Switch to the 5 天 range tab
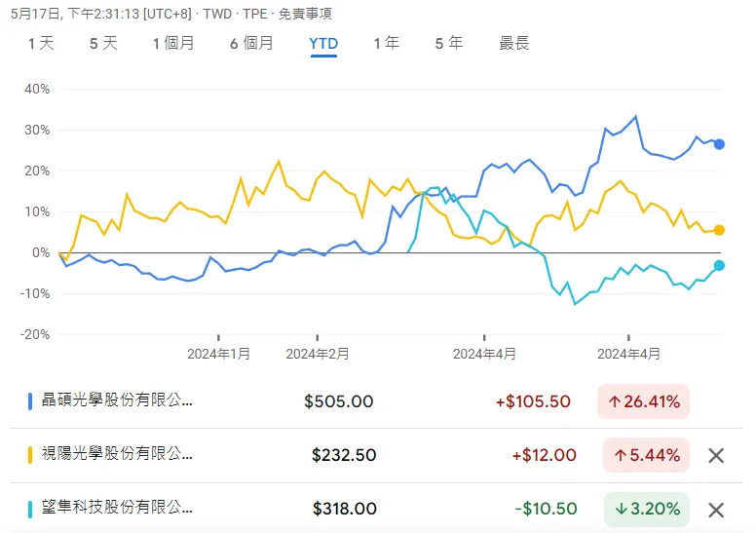Image resolution: width=756 pixels, height=533 pixels. (103, 44)
